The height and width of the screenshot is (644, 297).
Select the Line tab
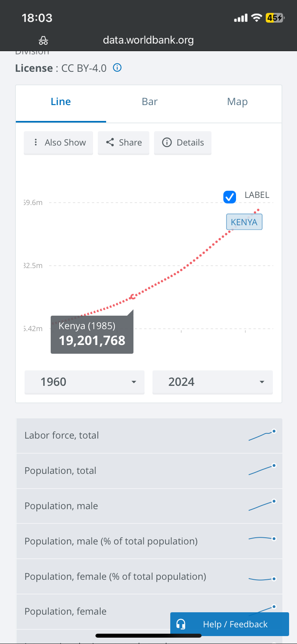(61, 102)
